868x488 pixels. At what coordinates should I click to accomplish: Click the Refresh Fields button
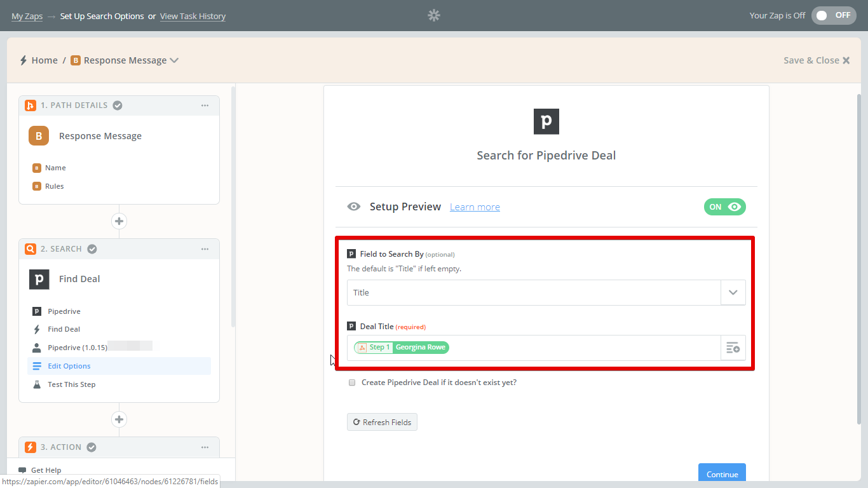tap(382, 422)
